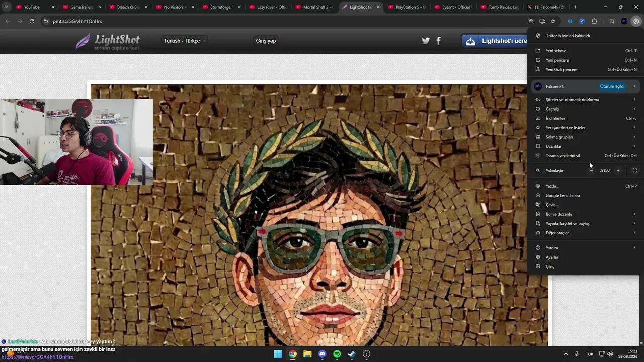The image size is (644, 362).
Task: Open a new tab with plus button
Action: tap(575, 7)
